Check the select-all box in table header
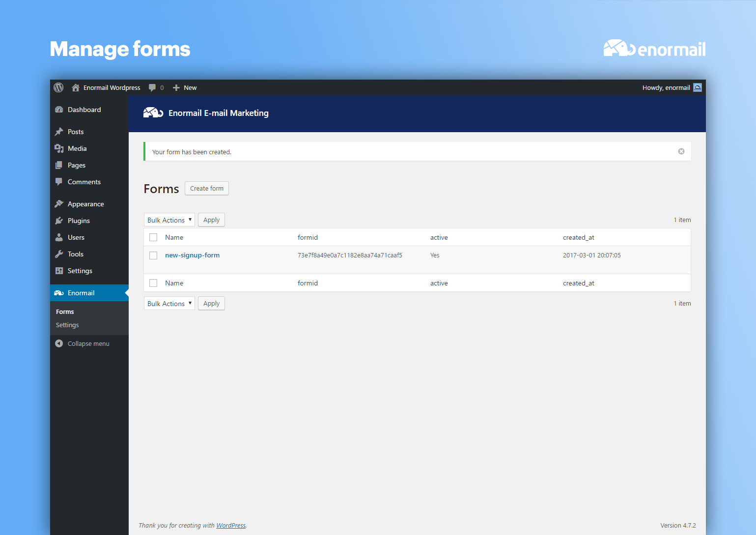756x535 pixels. [x=153, y=237]
